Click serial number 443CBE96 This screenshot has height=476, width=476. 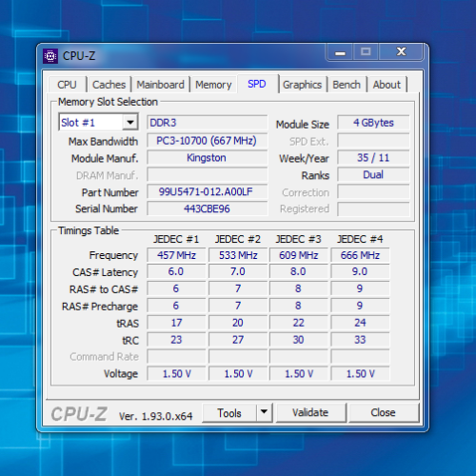207,208
